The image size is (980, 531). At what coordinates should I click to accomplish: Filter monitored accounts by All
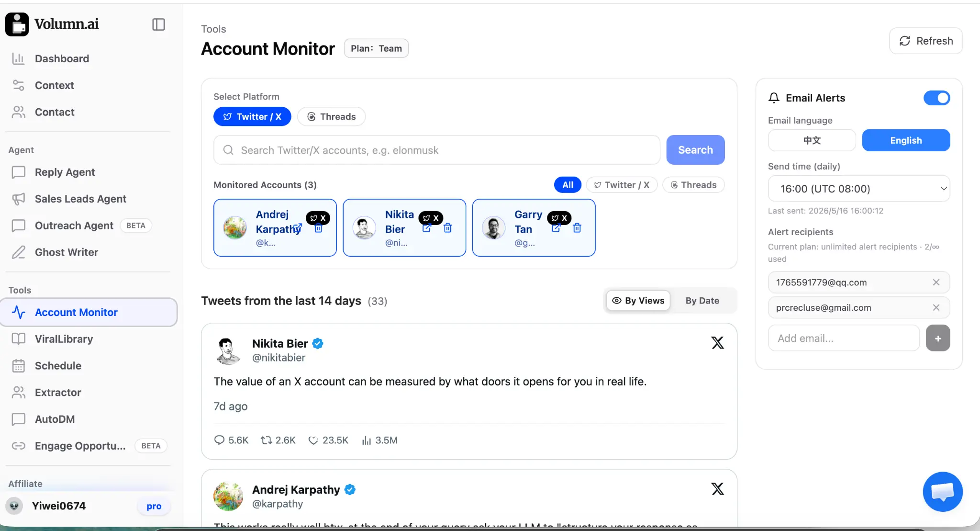568,185
